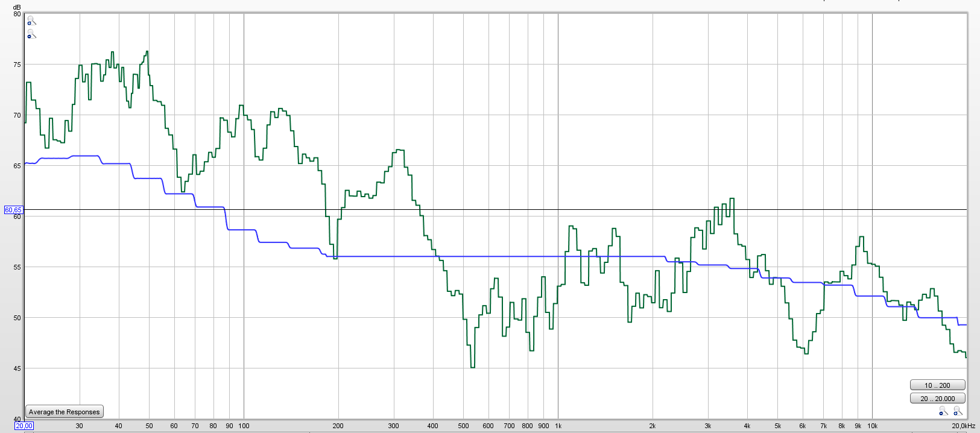Click the 75 label on the dB axis
Image resolution: width=980 pixels, height=433 pixels.
(17, 65)
